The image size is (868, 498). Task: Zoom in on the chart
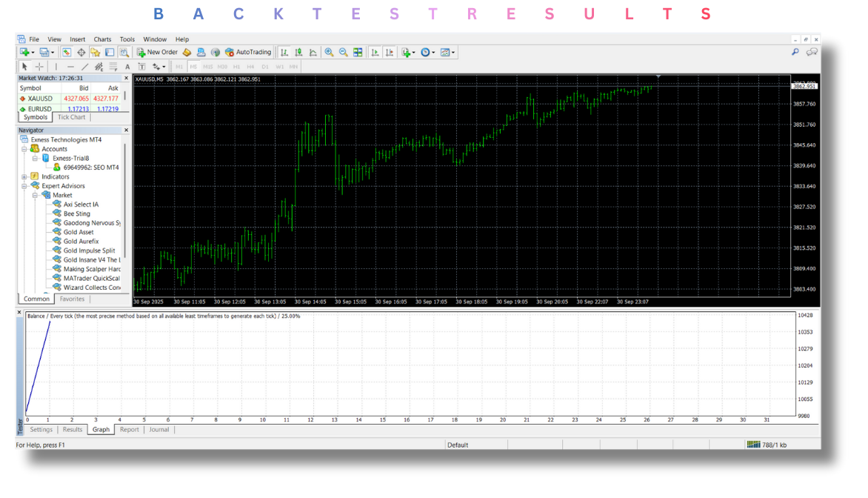329,53
